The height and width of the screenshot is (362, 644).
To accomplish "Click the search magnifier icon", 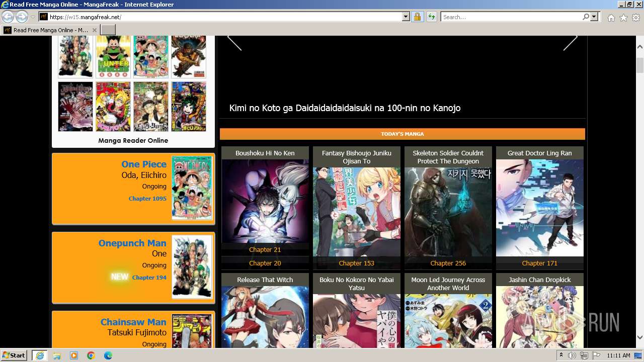I will pyautogui.click(x=586, y=17).
